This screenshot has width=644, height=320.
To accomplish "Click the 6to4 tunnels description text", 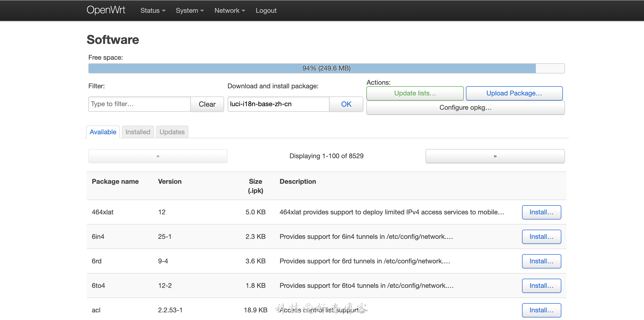I will (x=366, y=286).
